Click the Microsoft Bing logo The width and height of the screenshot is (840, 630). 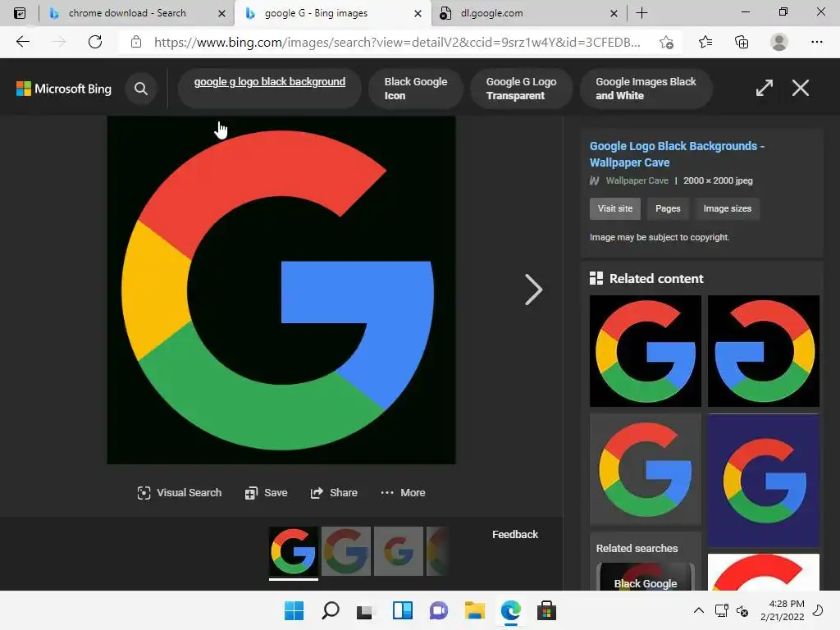[x=64, y=89]
